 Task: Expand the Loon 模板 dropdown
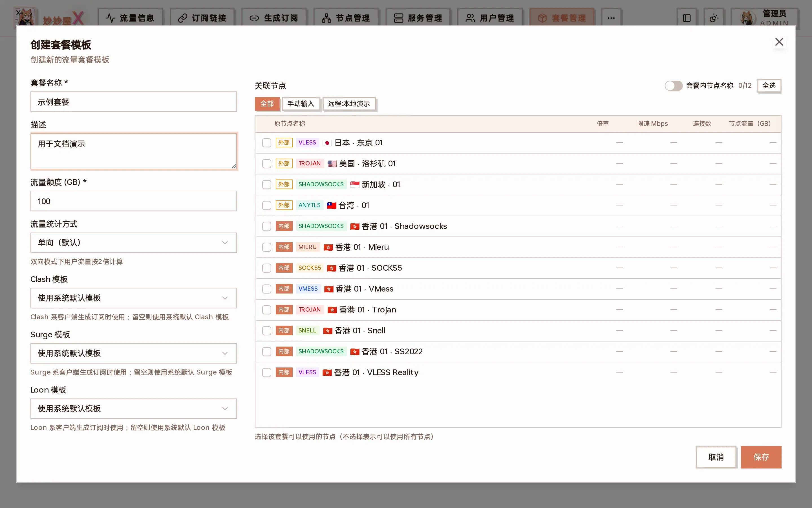point(134,409)
